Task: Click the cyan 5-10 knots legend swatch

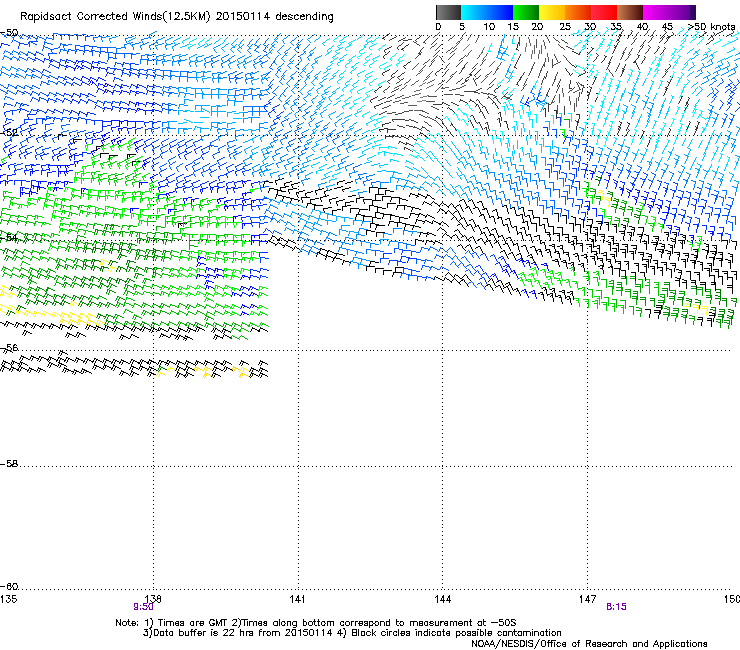Action: 474,12
